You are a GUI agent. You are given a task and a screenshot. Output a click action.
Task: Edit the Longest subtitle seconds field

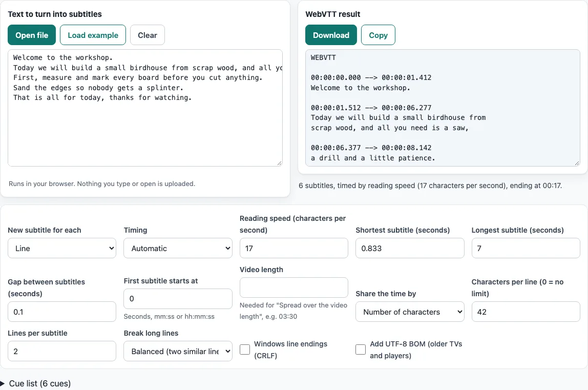526,248
